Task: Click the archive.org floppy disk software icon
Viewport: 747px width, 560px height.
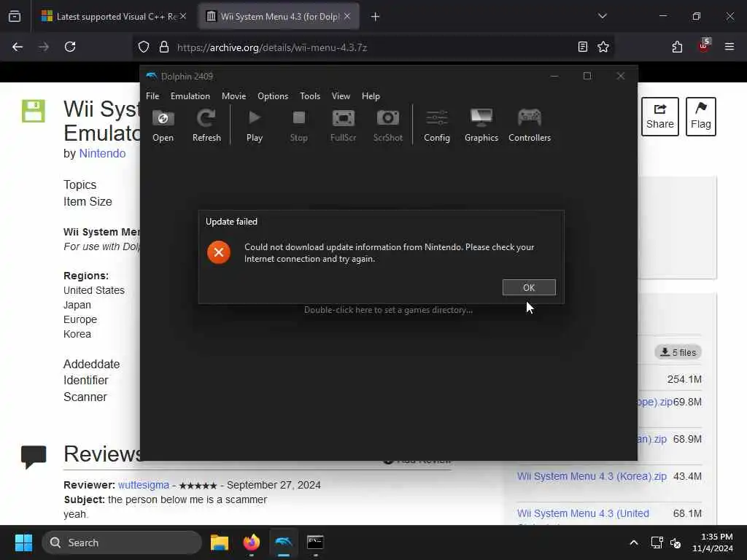Action: point(34,111)
